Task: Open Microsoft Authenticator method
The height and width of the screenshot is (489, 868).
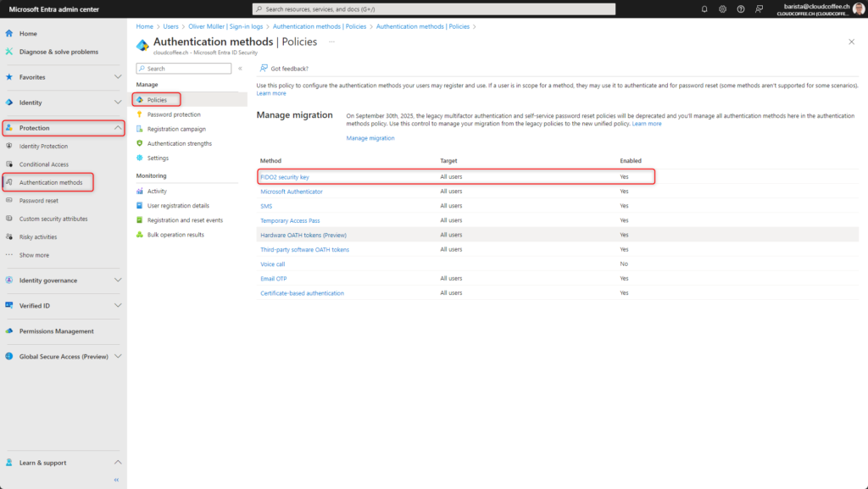Action: tap(292, 192)
